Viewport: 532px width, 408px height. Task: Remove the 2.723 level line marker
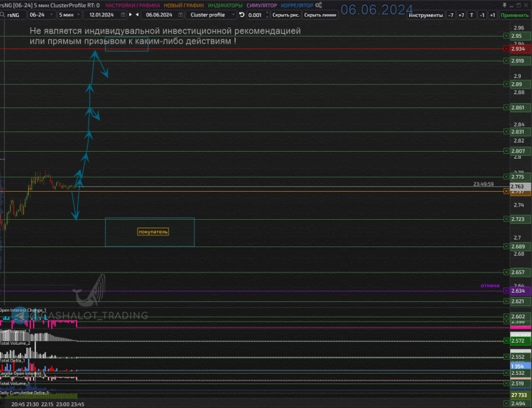pos(505,219)
